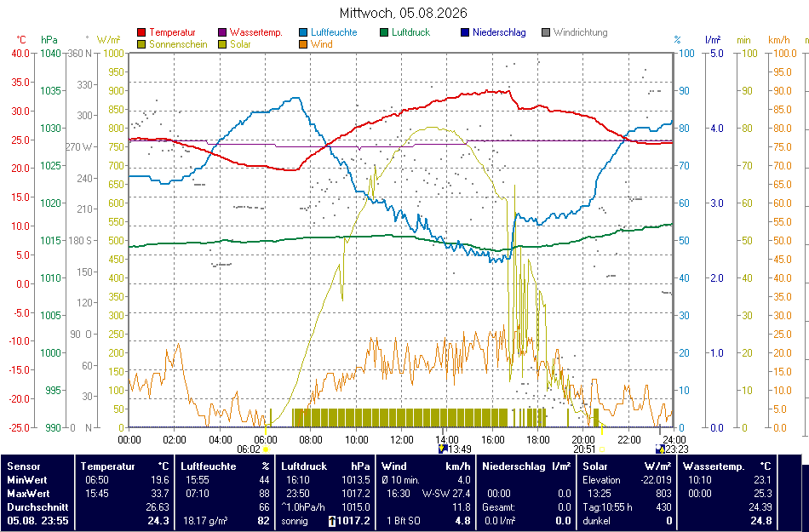Click the absolute humidity 18.17 g/m²
The width and height of the screenshot is (809, 532).
[x=206, y=521]
